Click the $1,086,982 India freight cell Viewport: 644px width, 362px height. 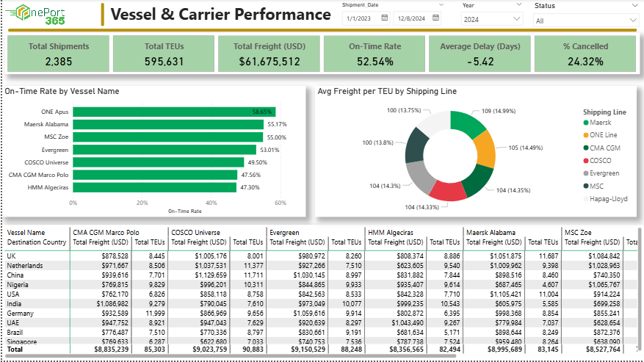coord(112,304)
